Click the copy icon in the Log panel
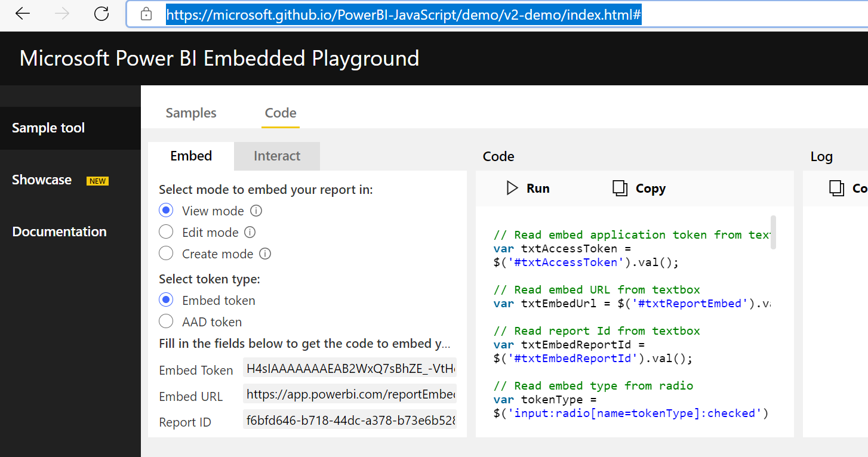 837,189
